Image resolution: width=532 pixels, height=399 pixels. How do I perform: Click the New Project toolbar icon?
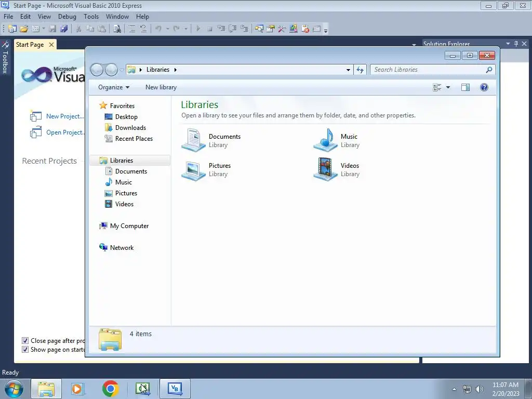tap(12, 29)
